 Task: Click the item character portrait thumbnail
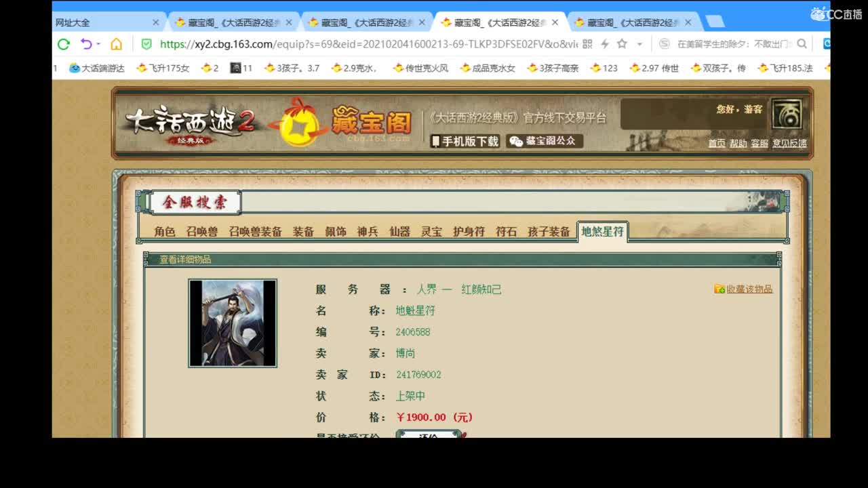point(233,323)
